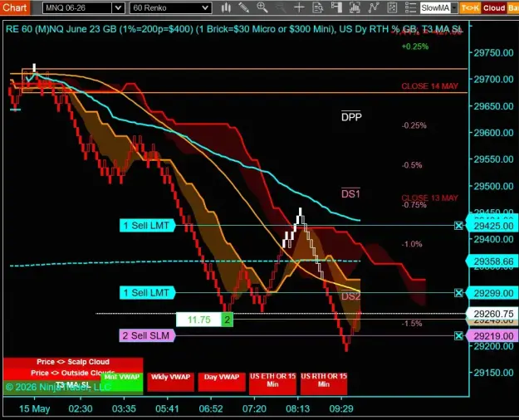Open chart Properties list icon
This screenshot has width=519, height=420.
click(410, 7)
